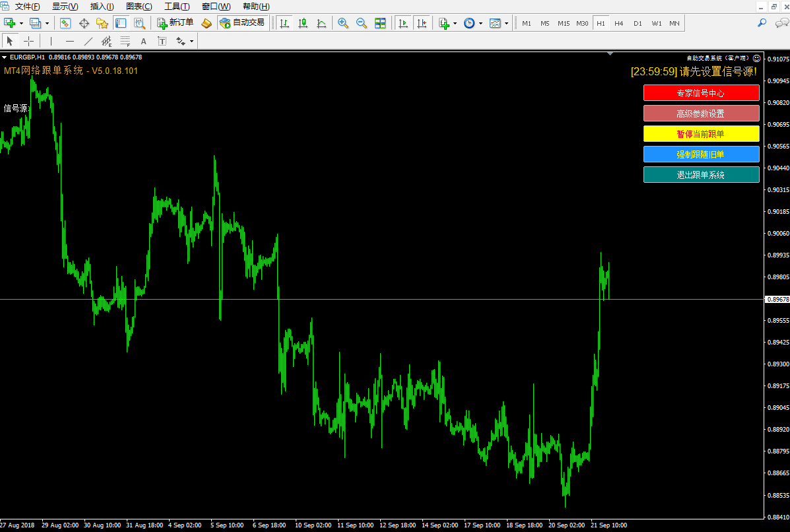Expand the indicators list dropdown arrow

pos(455,23)
